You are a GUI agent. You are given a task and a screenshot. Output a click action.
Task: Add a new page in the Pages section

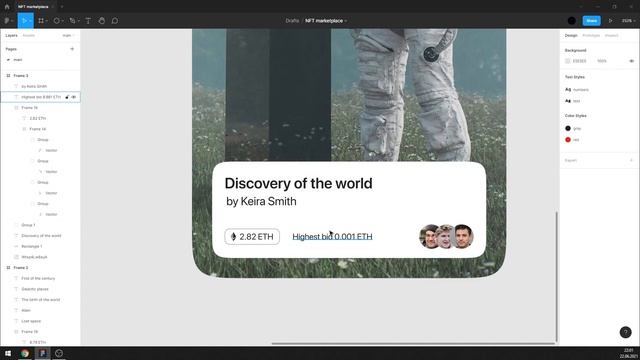pos(72,49)
